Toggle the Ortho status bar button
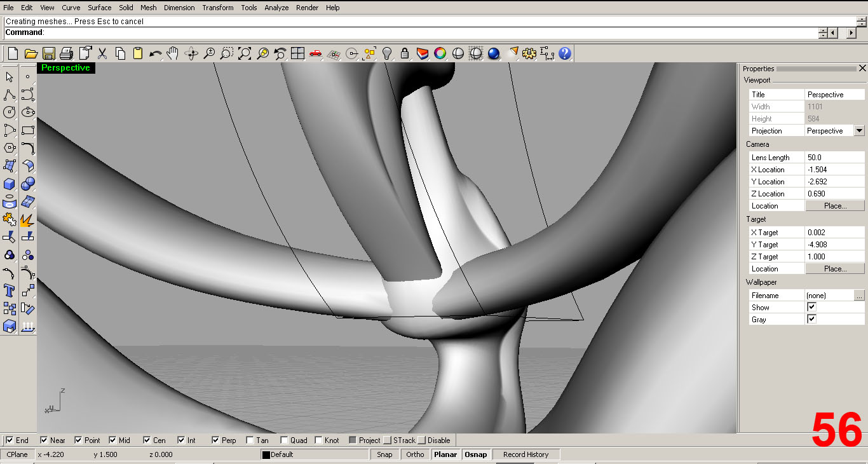Image resolution: width=868 pixels, height=464 pixels. coord(415,454)
